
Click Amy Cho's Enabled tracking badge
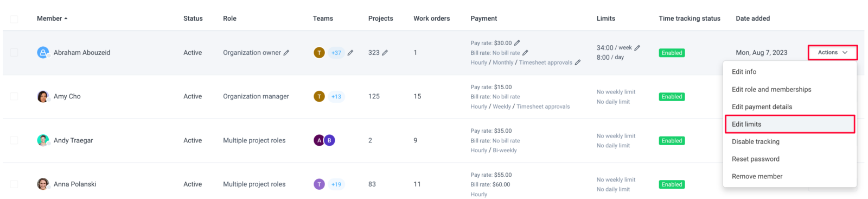[x=672, y=97]
